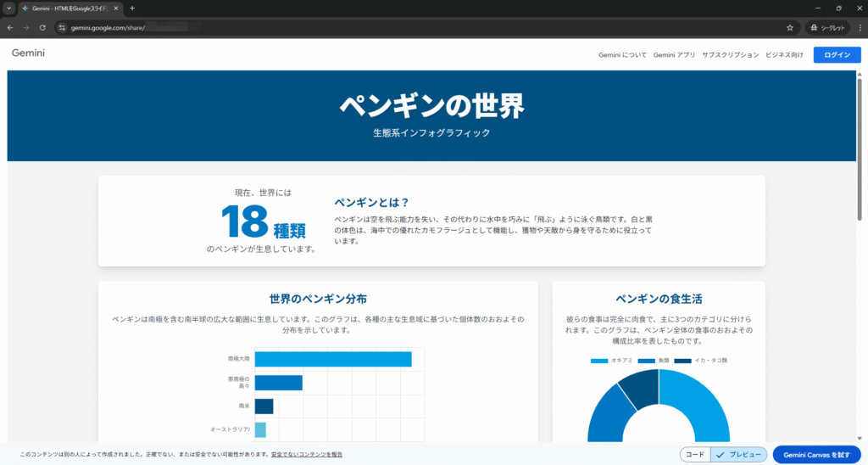Open the サブスクリプション menu item
The height and width of the screenshot is (465, 868).
(730, 54)
